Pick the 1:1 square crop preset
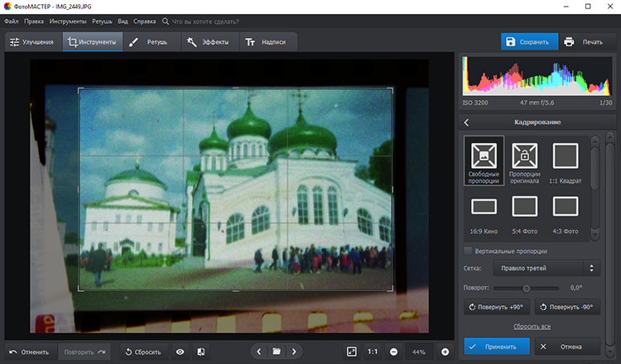The image size is (621, 364). (566, 161)
